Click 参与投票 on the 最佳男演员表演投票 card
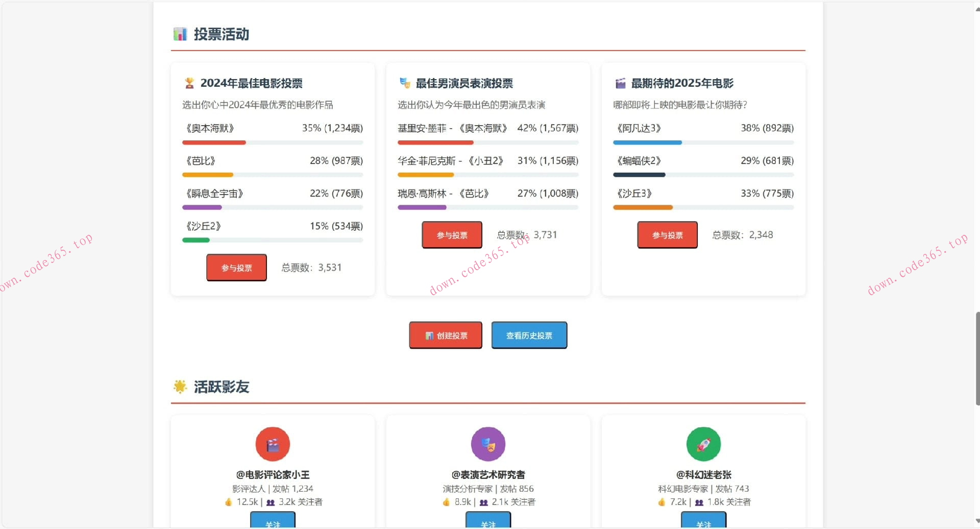This screenshot has height=529, width=980. [452, 234]
